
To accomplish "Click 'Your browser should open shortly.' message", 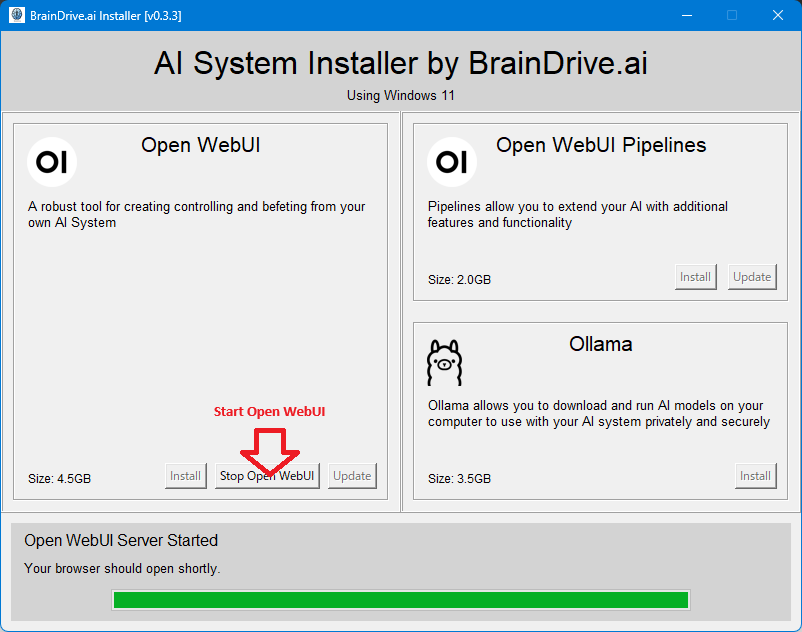I will [x=122, y=569].
